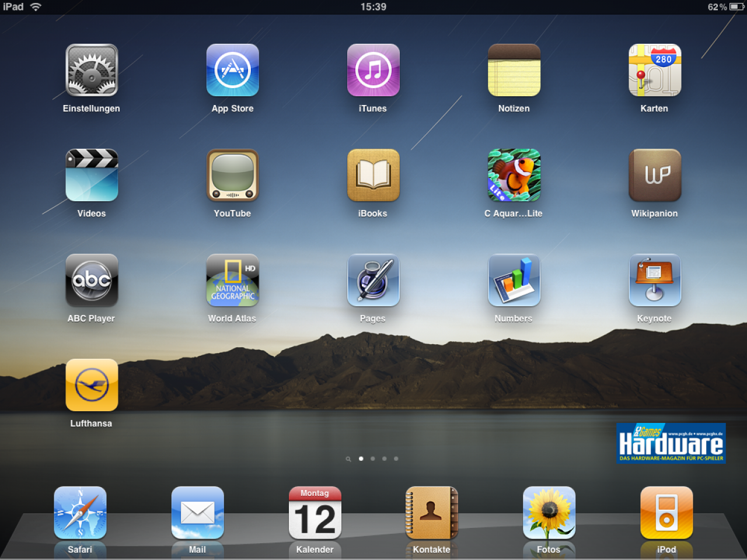Open the Videos app
747x560 pixels.
point(92,175)
